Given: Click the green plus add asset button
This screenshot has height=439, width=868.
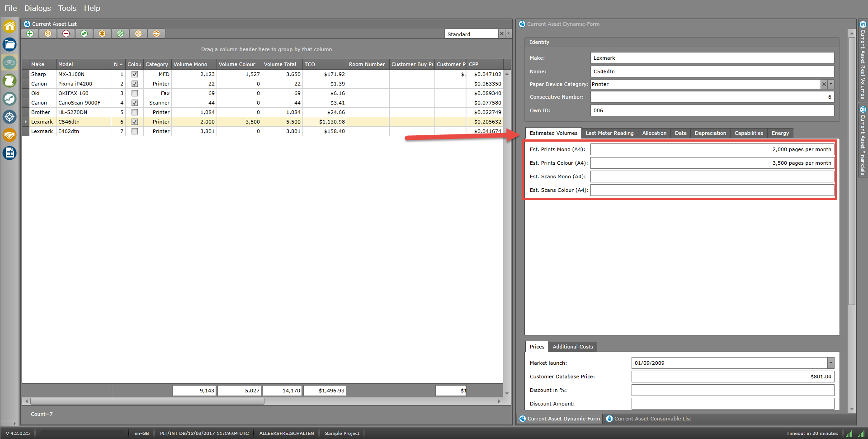Looking at the screenshot, I should pos(30,33).
